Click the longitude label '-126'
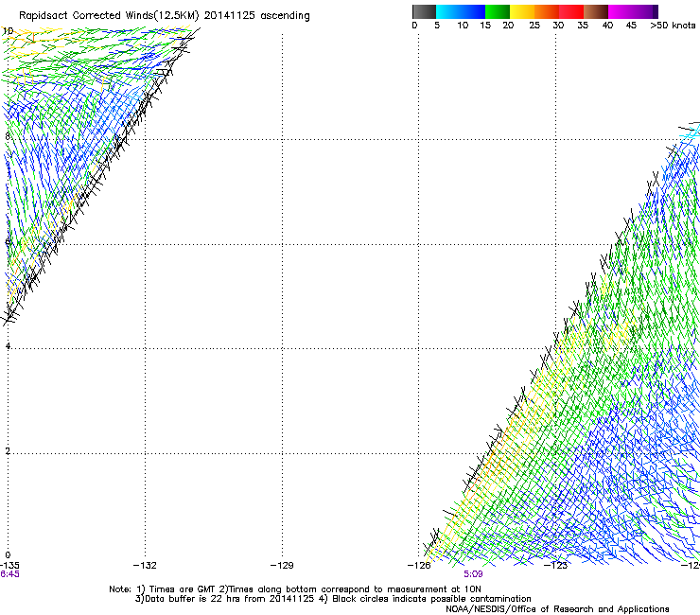700x615 pixels. (419, 566)
